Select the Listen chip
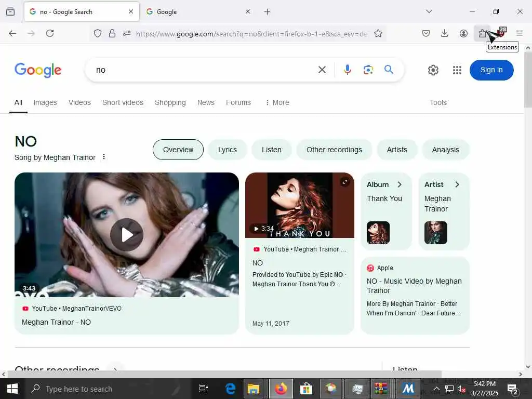This screenshot has height=399, width=532. (271, 150)
